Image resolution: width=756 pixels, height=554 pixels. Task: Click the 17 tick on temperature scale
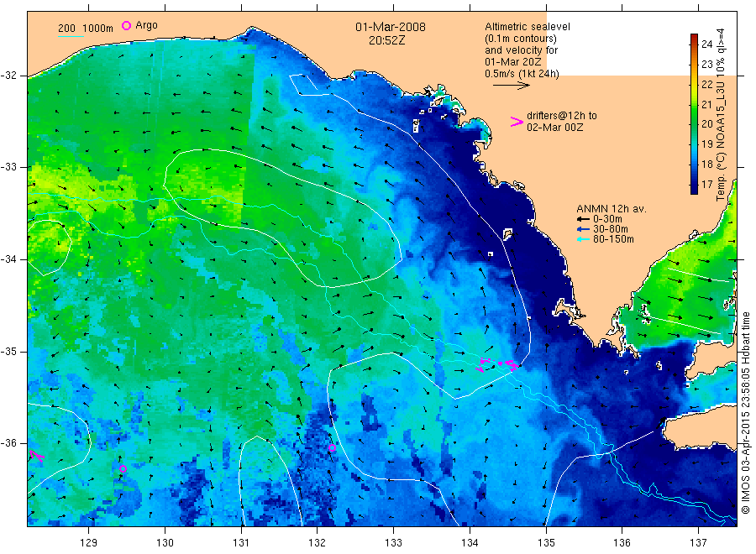coord(706,184)
